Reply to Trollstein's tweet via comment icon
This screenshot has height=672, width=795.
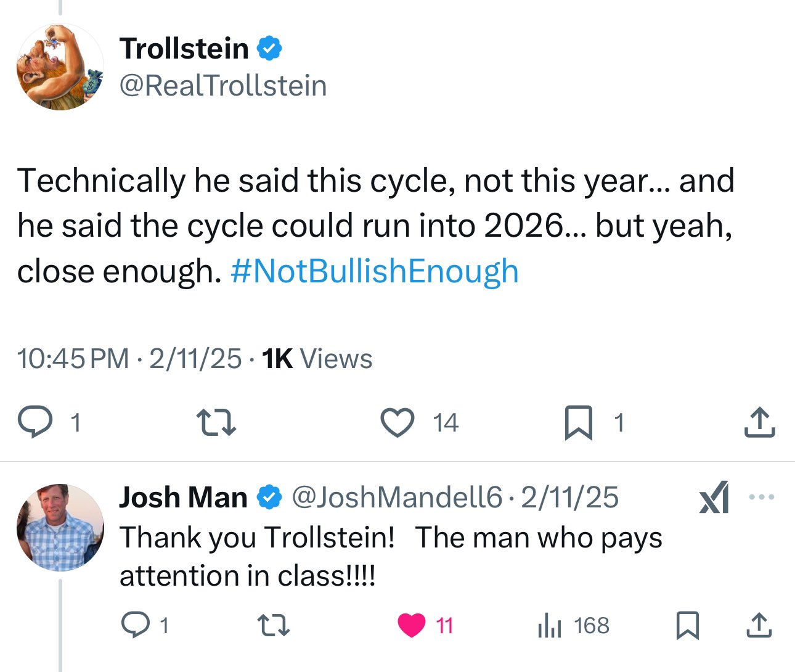[35, 423]
